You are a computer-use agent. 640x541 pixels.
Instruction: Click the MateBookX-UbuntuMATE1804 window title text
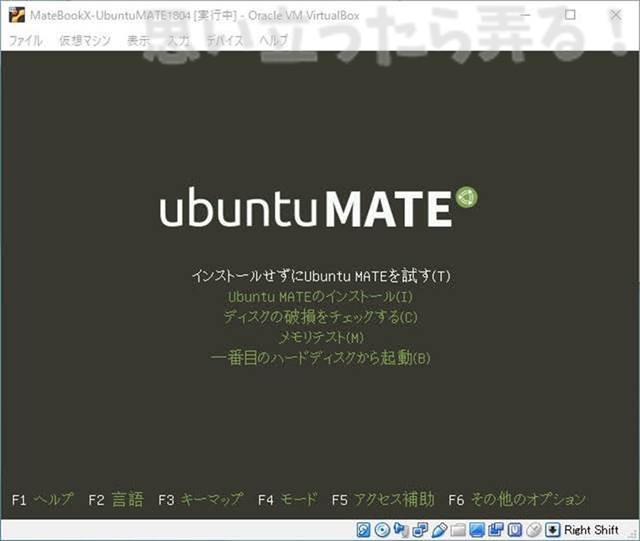point(195,16)
